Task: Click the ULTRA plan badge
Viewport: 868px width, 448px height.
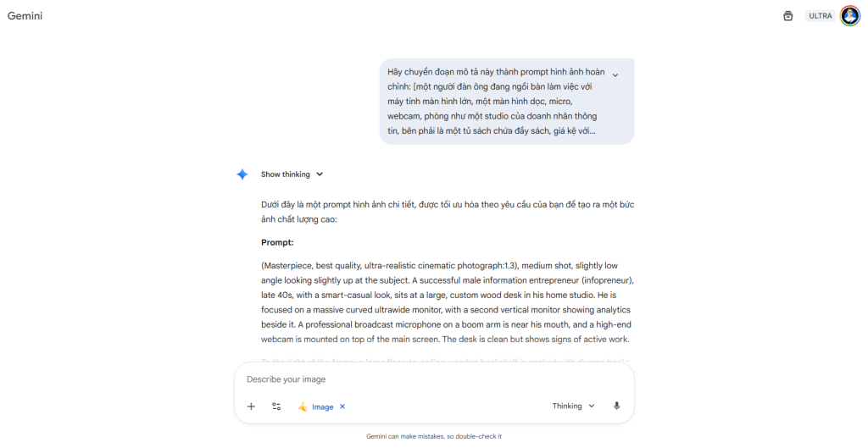Action: pyautogui.click(x=820, y=16)
